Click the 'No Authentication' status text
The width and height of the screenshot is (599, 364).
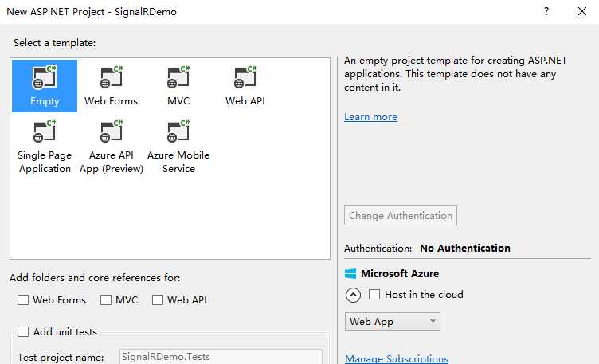coord(465,249)
